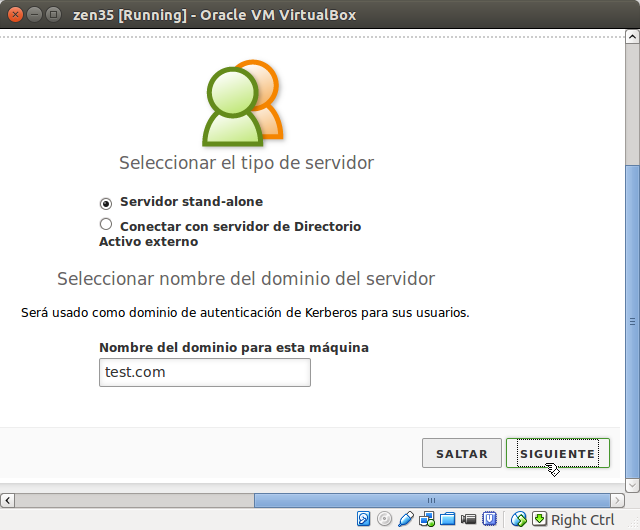Open the shared folders status icon
This screenshot has width=640, height=530.
(x=448, y=519)
